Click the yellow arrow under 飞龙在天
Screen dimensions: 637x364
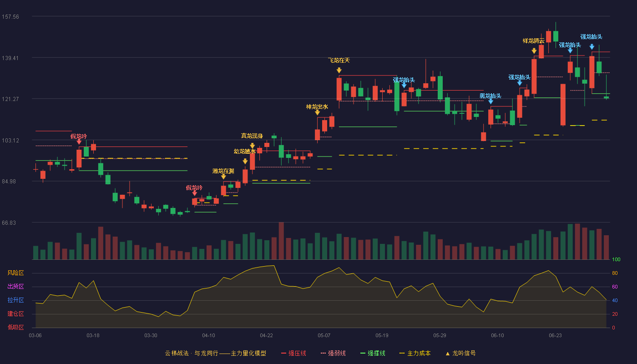tap(339, 70)
